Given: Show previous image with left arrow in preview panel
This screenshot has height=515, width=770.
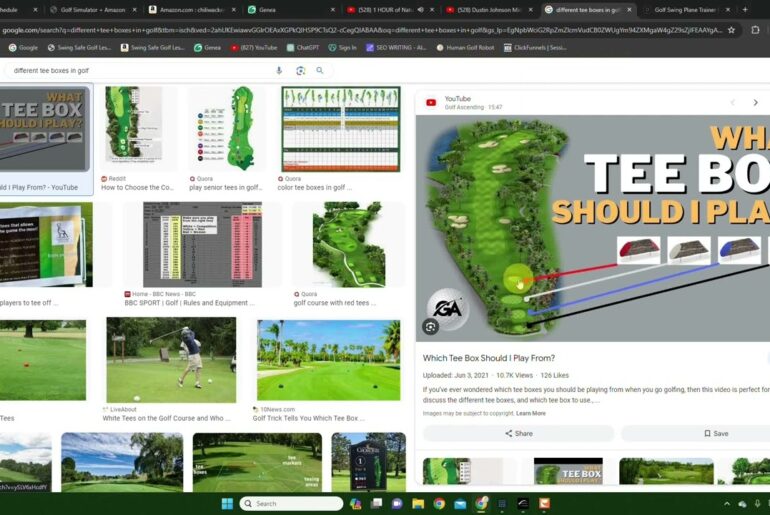Looking at the screenshot, I should point(732,102).
